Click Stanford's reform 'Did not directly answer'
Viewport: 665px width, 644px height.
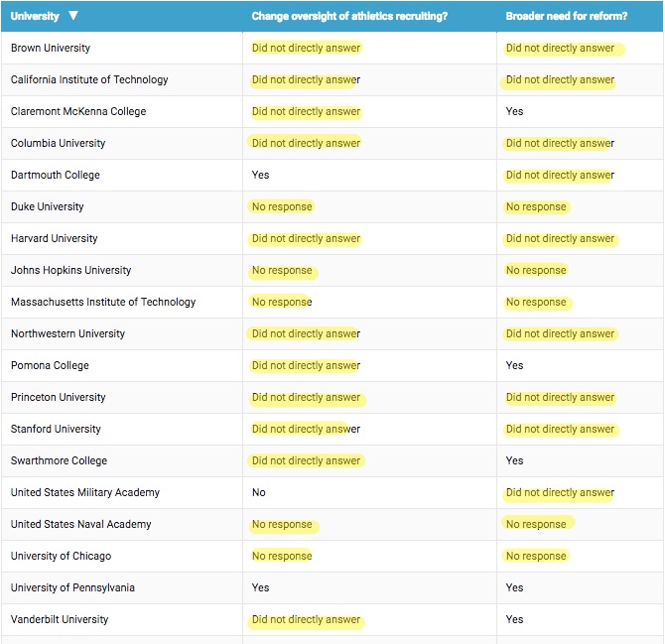[x=560, y=429]
